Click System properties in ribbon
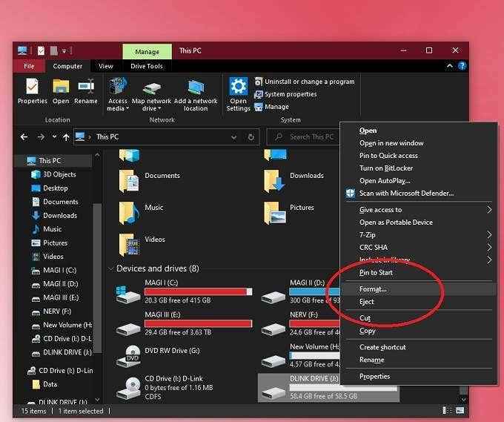This screenshot has height=422, width=504. click(x=285, y=94)
